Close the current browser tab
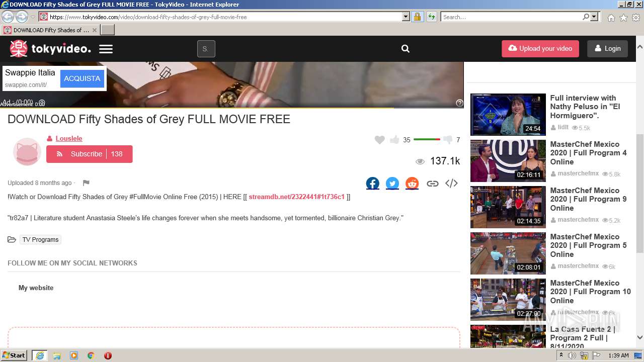This screenshot has height=362, width=644. tap(94, 30)
